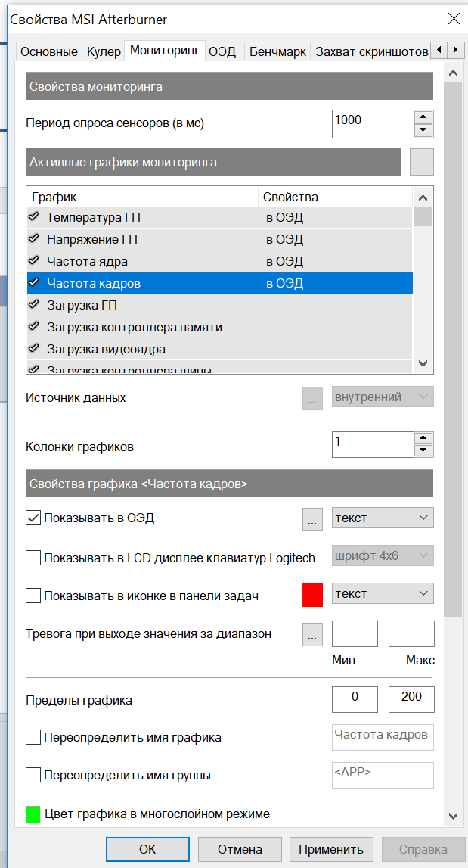Toggle checkmark for Загрузка ГП graph
This screenshot has width=468, height=868.
click(x=34, y=305)
